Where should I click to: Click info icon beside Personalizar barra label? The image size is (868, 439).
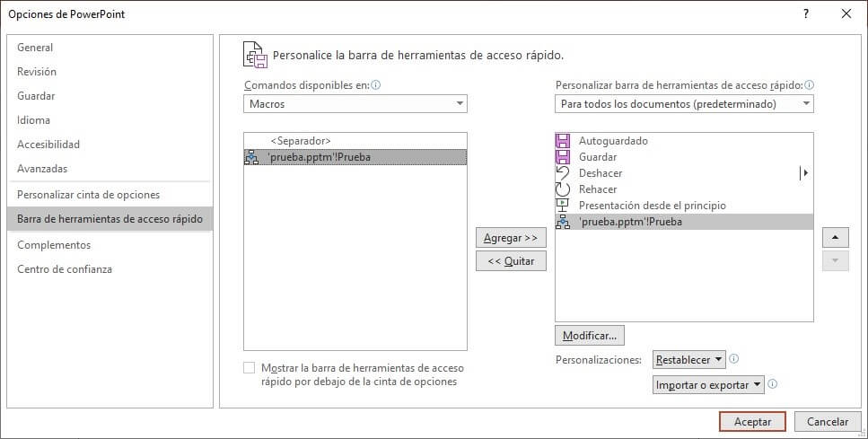point(810,85)
